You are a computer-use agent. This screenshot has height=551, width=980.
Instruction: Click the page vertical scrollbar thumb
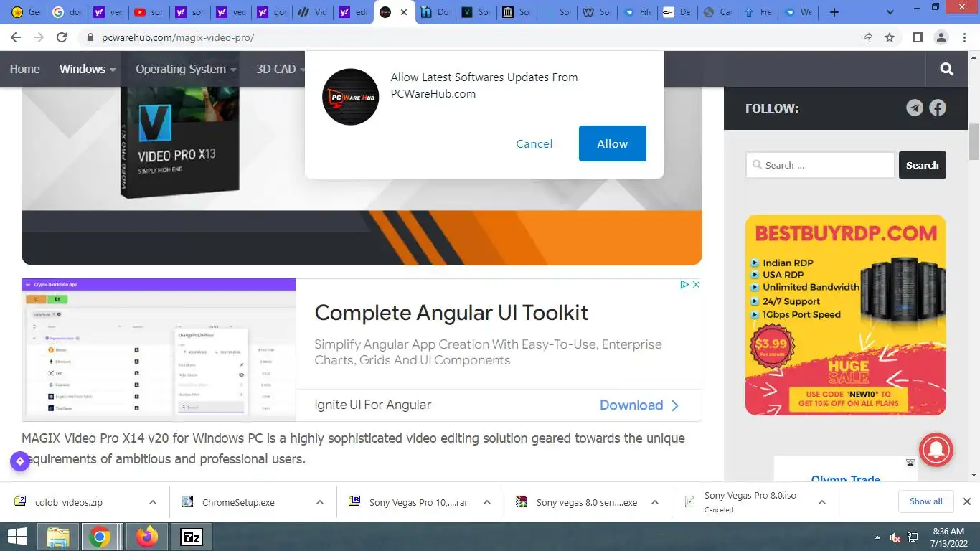pos(974,142)
